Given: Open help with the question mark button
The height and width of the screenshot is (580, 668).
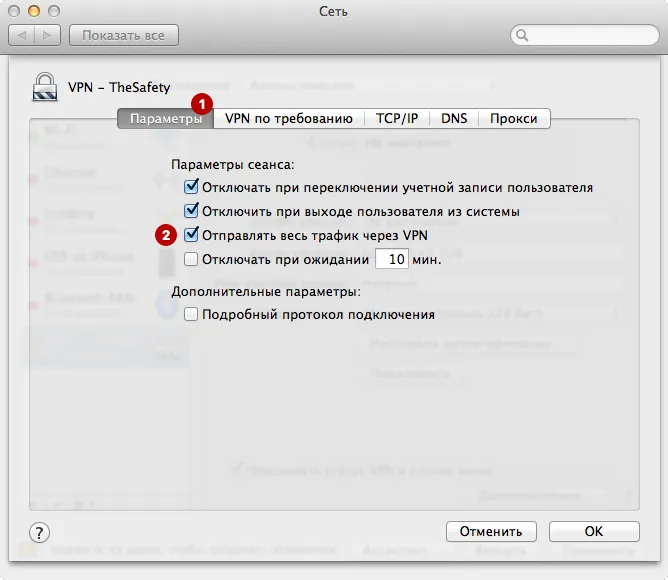Looking at the screenshot, I should [39, 532].
